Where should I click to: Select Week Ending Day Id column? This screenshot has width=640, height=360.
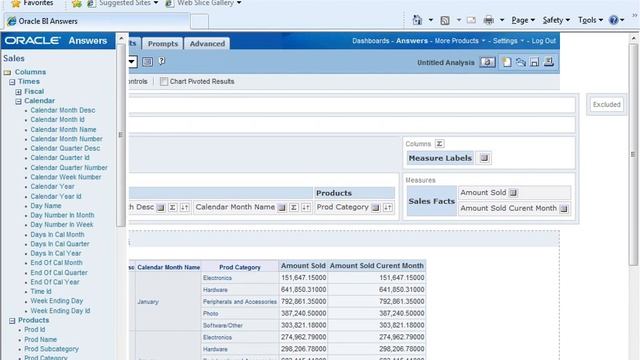pyautogui.click(x=60, y=311)
